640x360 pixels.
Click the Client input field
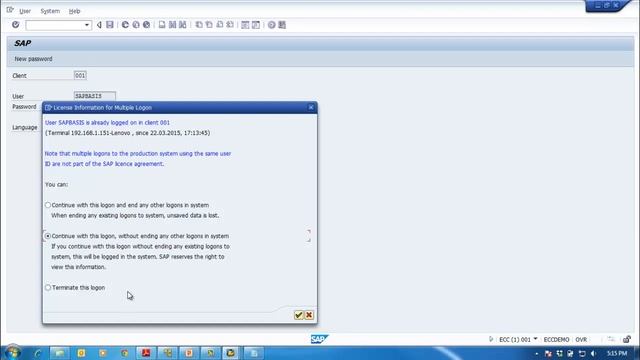(80, 75)
